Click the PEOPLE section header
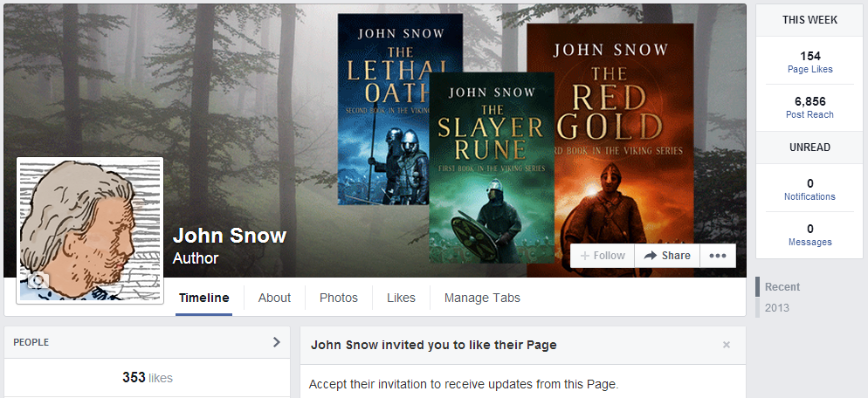The image size is (868, 398). (x=31, y=342)
